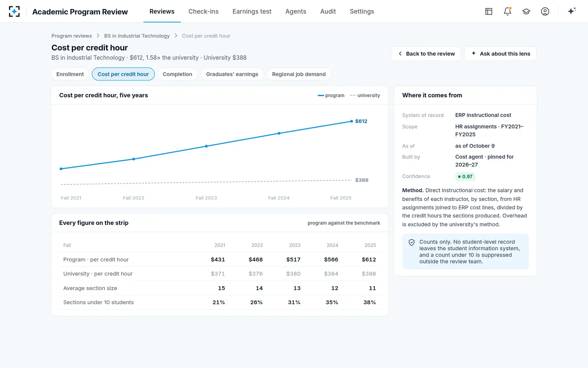588x368 pixels.
Task: Open the Agents tab
Action: click(x=296, y=11)
